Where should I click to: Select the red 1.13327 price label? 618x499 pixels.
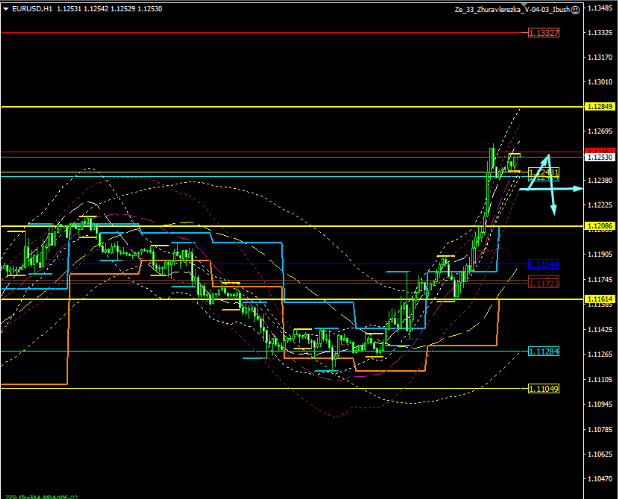tap(543, 33)
